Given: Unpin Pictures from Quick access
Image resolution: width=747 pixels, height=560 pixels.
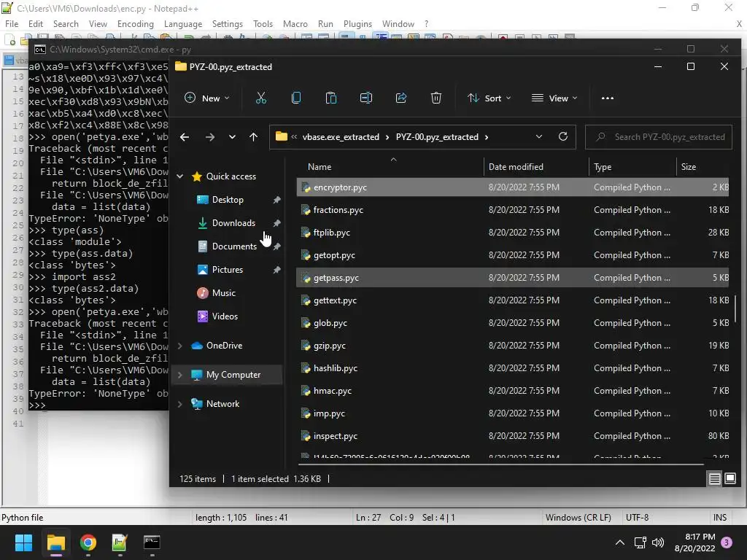Looking at the screenshot, I should click(x=276, y=270).
